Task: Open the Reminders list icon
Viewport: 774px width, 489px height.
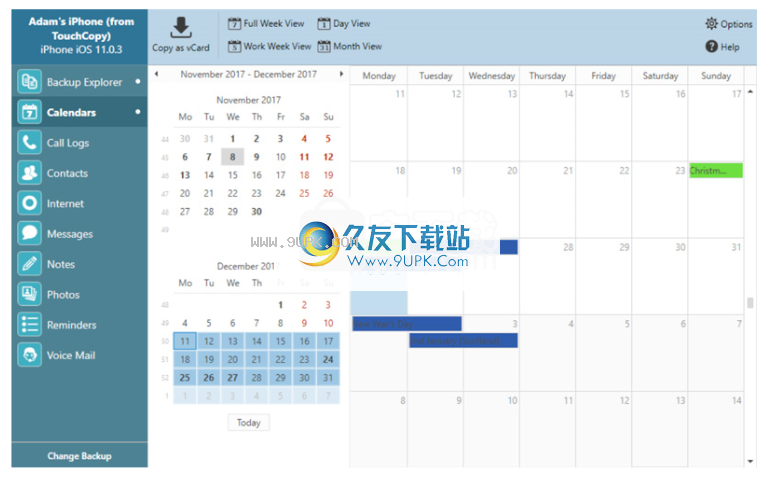Action: tap(30, 325)
